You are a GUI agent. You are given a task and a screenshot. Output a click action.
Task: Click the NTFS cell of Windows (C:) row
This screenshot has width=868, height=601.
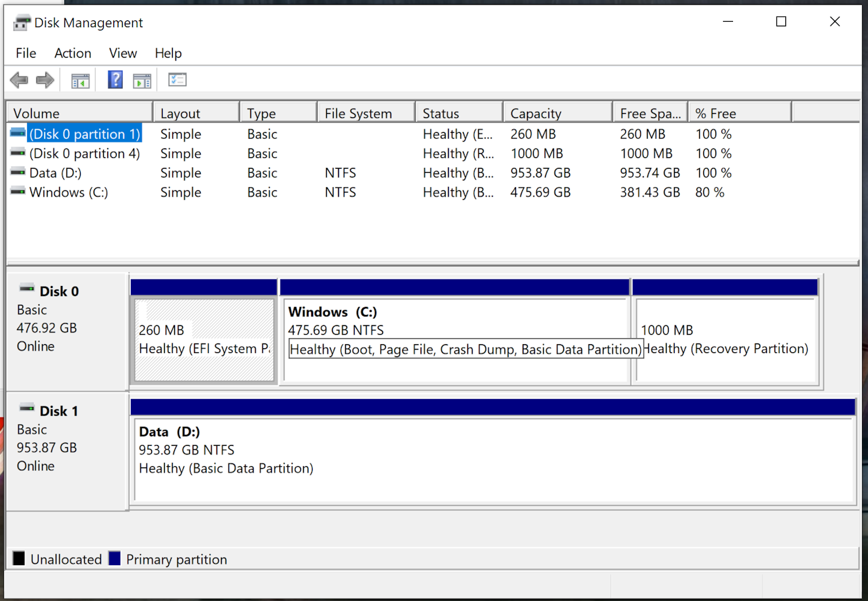340,192
